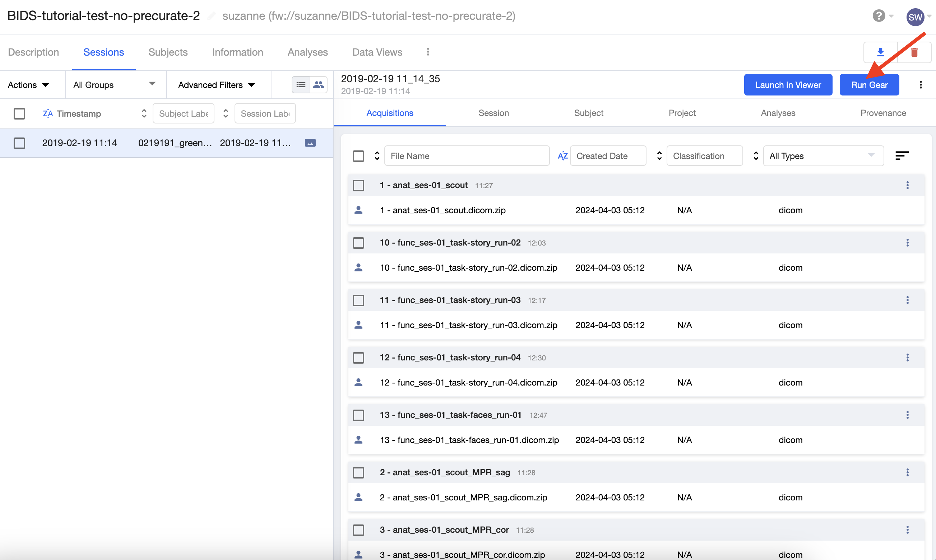Open three-dot menu for 13 - func_ses-01_task-faces_run-01
Screen dimensions: 936x560
point(907,415)
